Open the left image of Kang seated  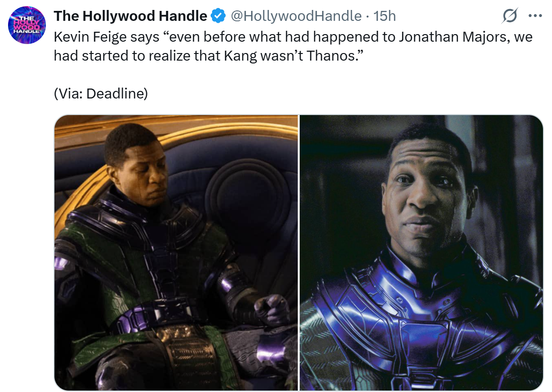[x=176, y=252]
